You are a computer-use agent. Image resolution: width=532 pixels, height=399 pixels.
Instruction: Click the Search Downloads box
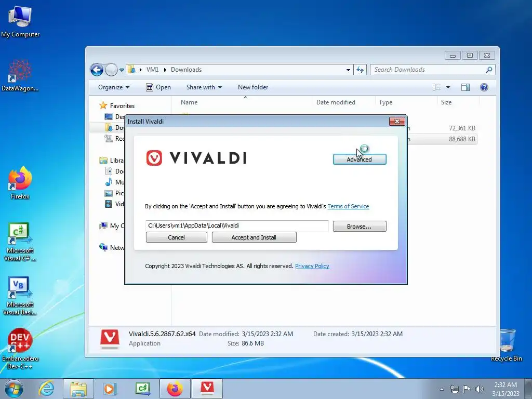pyautogui.click(x=432, y=70)
